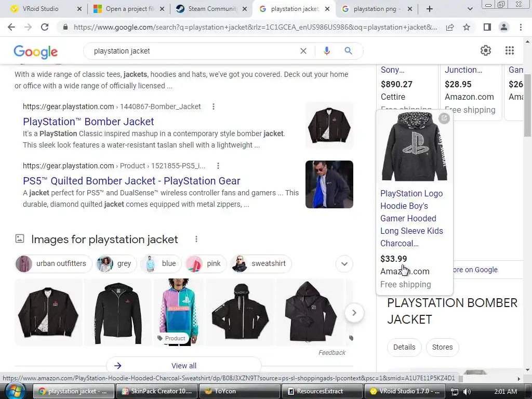
Task: Open options for PS5 Quilted result
Action: tap(218, 166)
